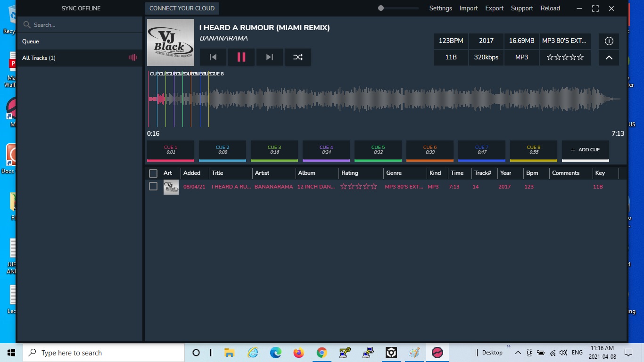The height and width of the screenshot is (362, 644).
Task: Click the star rating in the player header
Action: click(x=565, y=58)
